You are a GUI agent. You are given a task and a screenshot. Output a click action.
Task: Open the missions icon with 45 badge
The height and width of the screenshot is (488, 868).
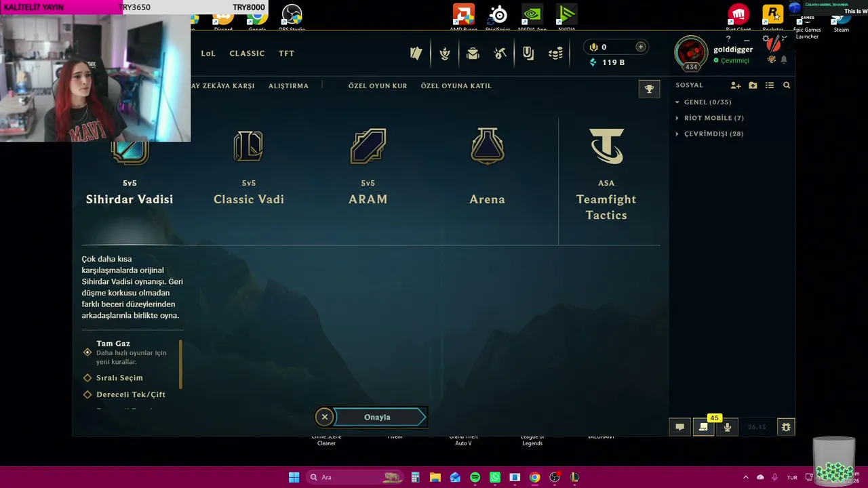pos(704,426)
